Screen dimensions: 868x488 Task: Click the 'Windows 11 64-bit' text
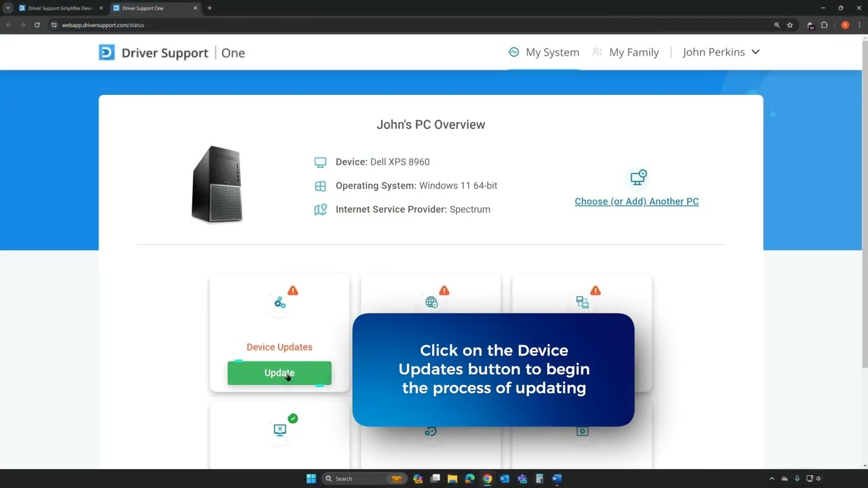point(458,186)
